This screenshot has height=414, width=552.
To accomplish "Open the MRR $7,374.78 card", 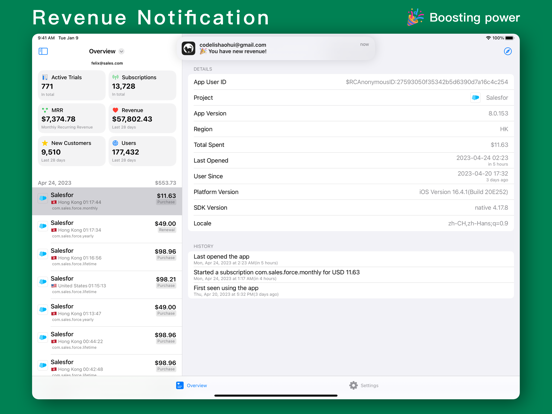I will pyautogui.click(x=71, y=118).
